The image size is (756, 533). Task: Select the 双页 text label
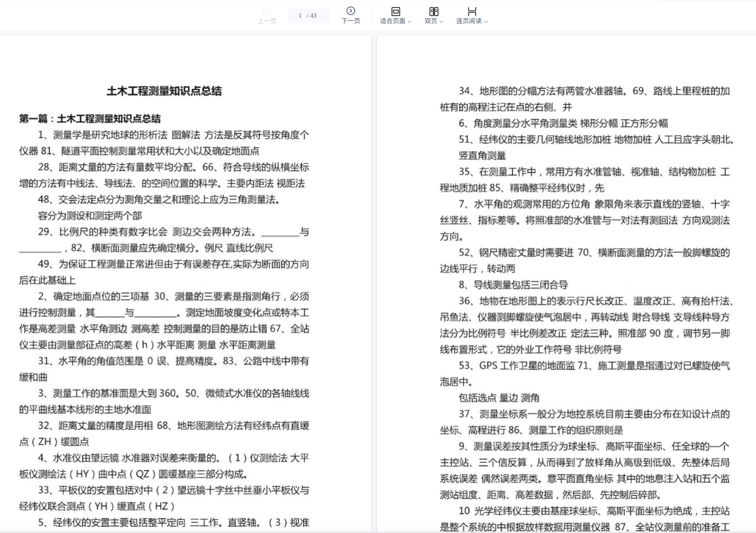[x=431, y=21]
